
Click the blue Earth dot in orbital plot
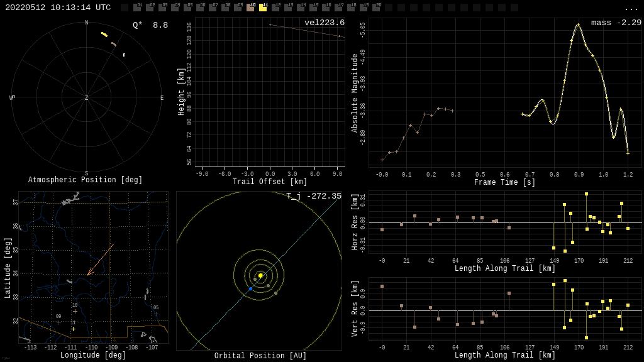[250, 289]
